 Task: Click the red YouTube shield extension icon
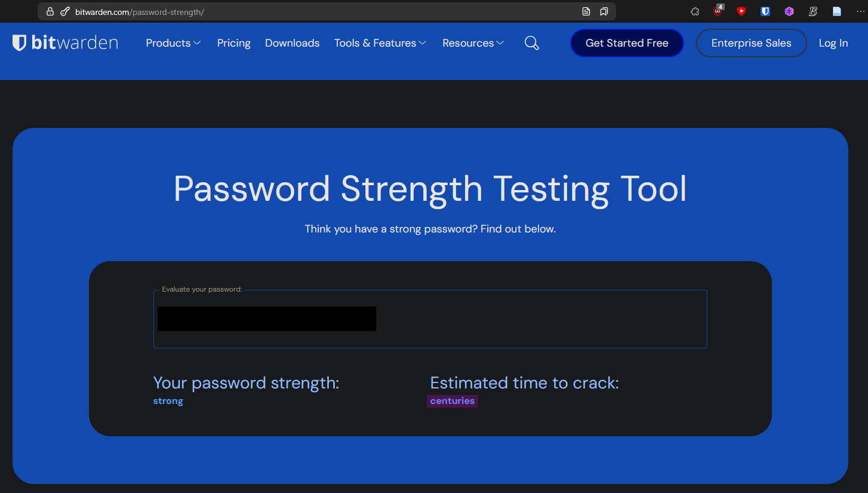[x=741, y=11]
